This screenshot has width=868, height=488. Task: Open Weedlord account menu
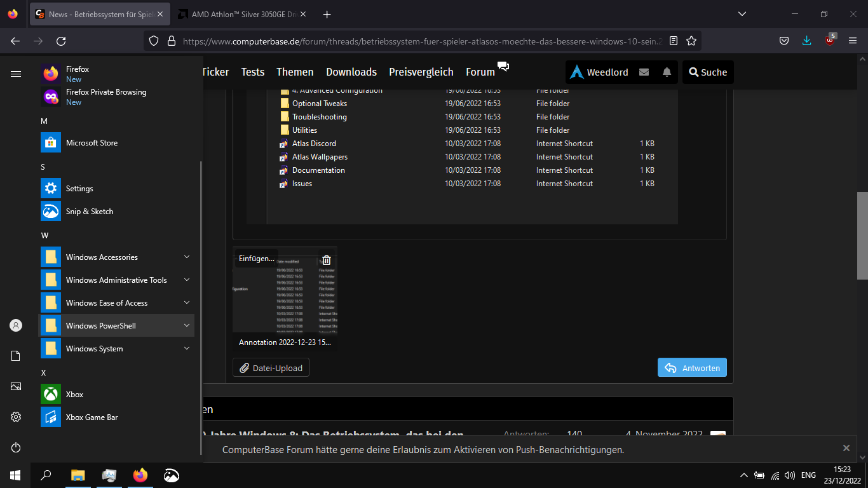pyautogui.click(x=599, y=72)
